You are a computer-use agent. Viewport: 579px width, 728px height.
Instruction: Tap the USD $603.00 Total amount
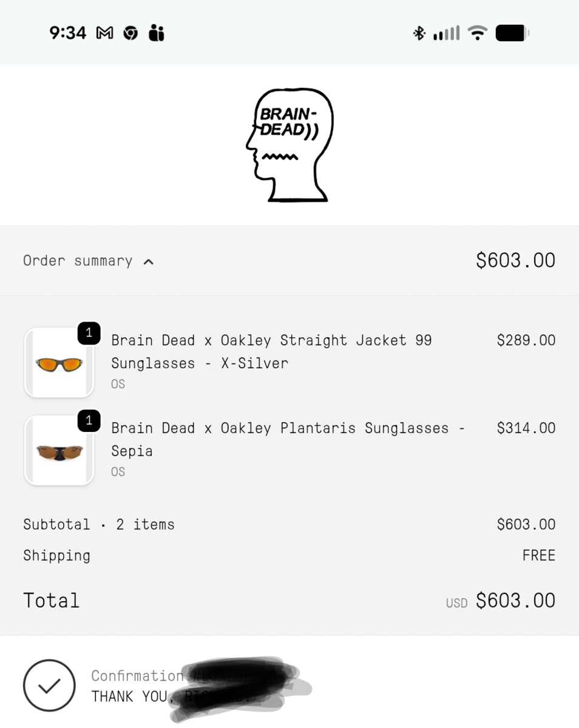tap(515, 601)
